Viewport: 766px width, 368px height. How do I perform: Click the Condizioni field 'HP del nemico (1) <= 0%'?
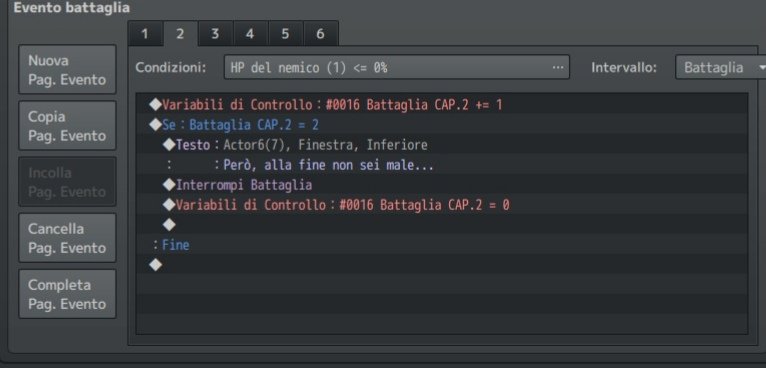[x=397, y=67]
